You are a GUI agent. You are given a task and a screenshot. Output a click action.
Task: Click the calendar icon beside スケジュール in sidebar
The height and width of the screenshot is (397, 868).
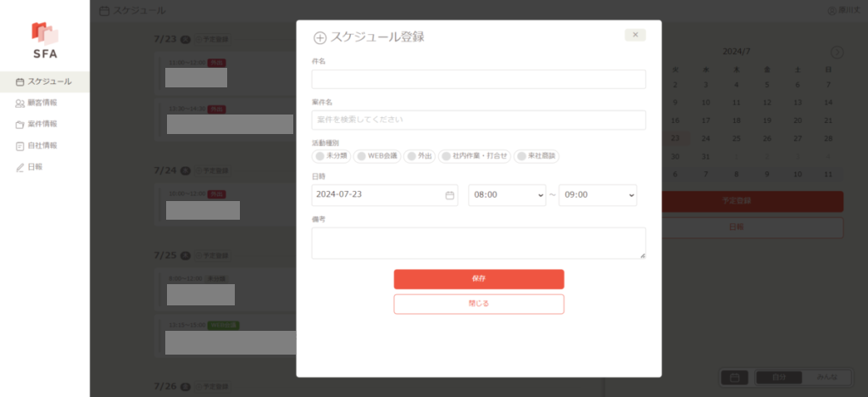pyautogui.click(x=20, y=81)
